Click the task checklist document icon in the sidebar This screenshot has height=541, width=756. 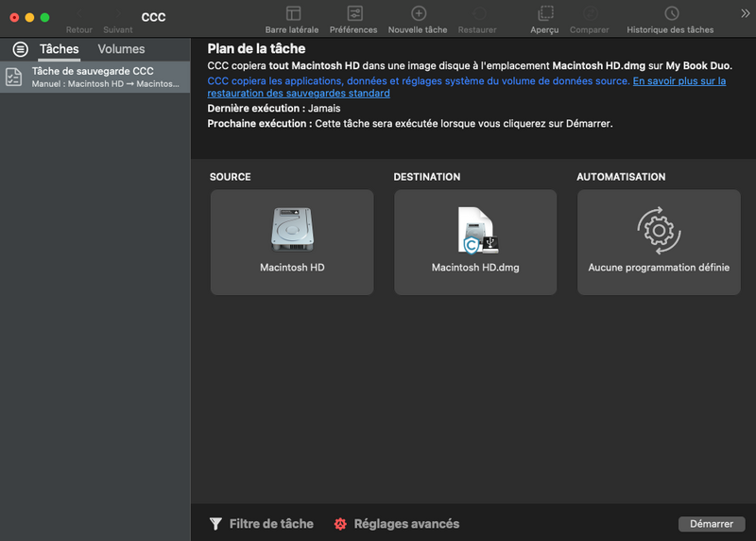click(13, 77)
